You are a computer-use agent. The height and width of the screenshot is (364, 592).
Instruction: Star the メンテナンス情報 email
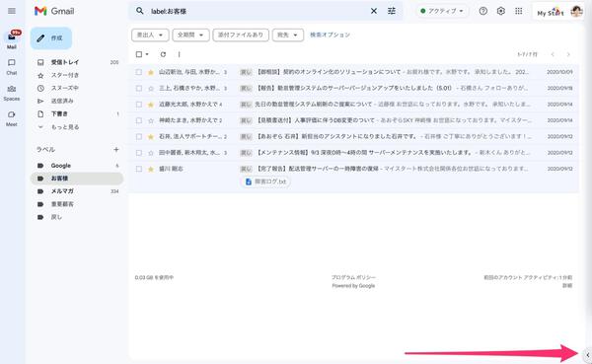pyautogui.click(x=151, y=153)
